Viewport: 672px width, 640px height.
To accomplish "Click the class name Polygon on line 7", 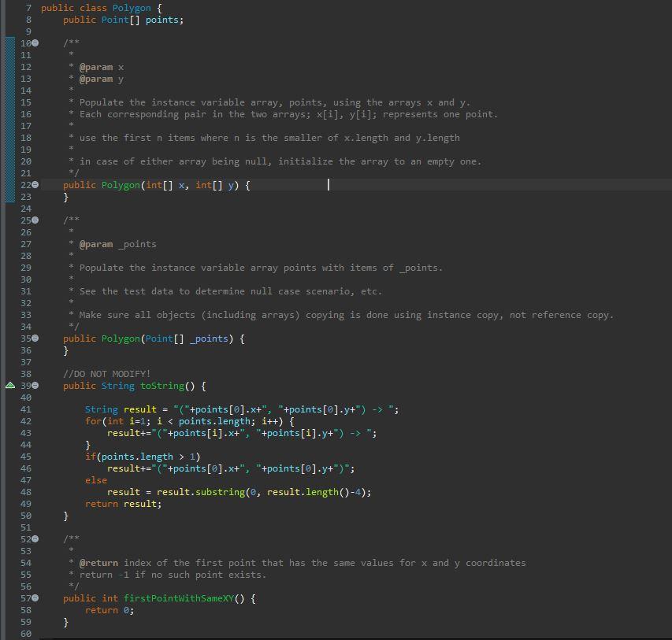I will pos(132,8).
